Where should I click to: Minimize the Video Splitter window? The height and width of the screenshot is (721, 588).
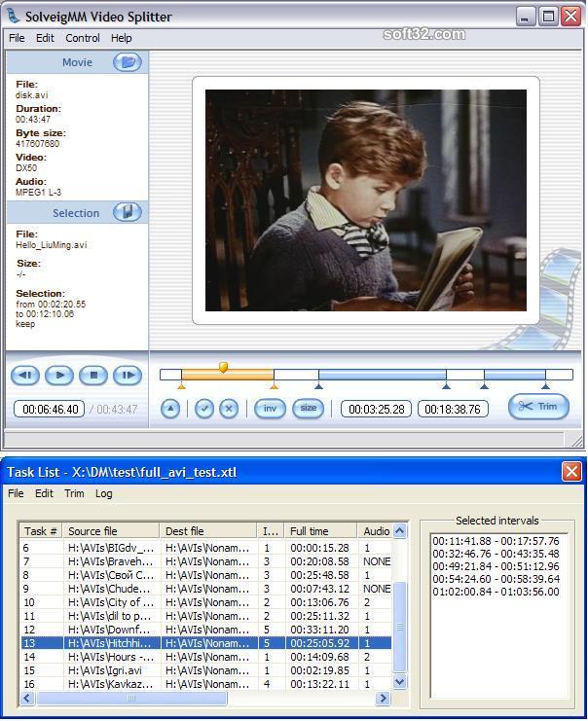point(525,17)
